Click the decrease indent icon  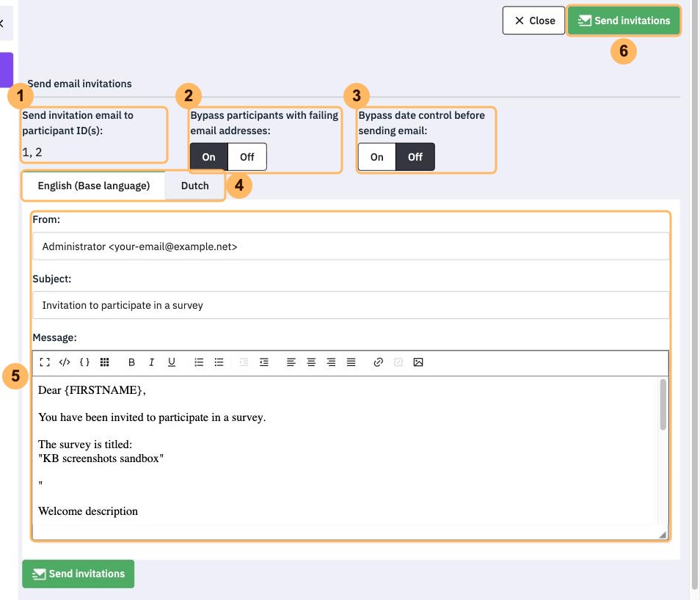pos(244,362)
